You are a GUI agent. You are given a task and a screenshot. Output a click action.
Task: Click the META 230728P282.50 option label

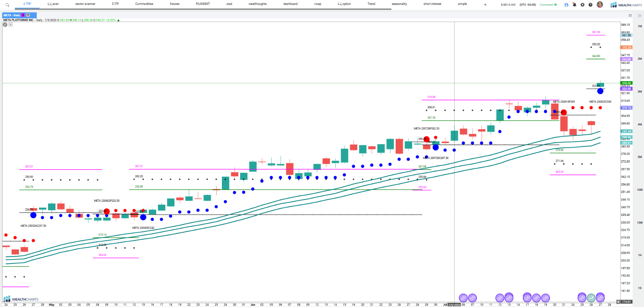[426, 129]
